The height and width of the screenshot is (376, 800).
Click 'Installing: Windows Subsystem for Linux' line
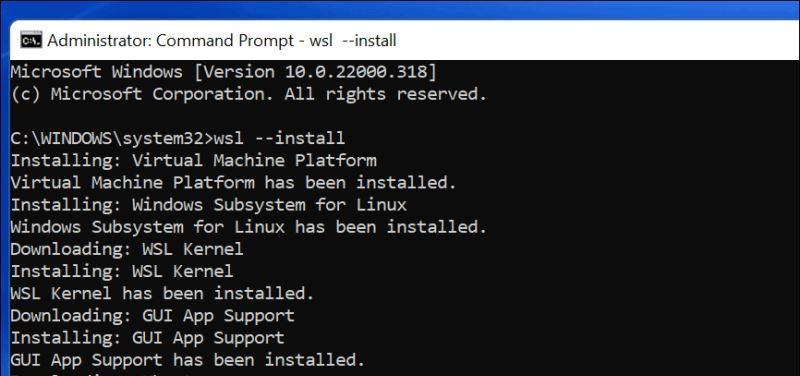[209, 205]
